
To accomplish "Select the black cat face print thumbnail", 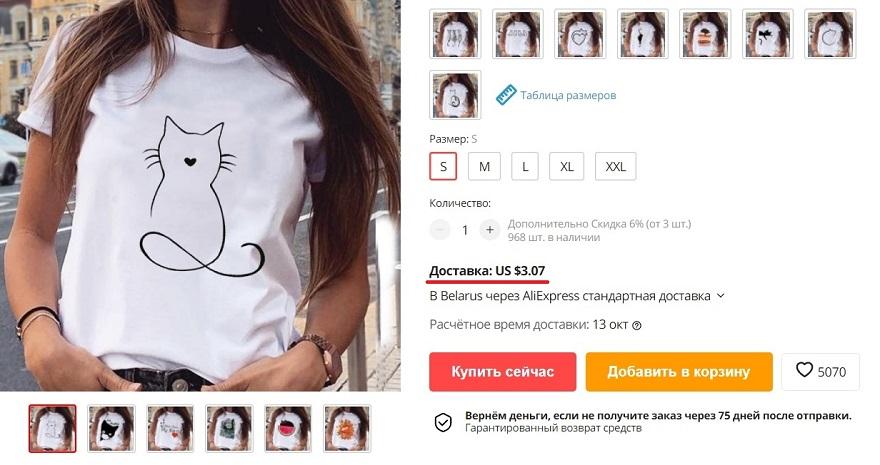I will pyautogui.click(x=111, y=429).
